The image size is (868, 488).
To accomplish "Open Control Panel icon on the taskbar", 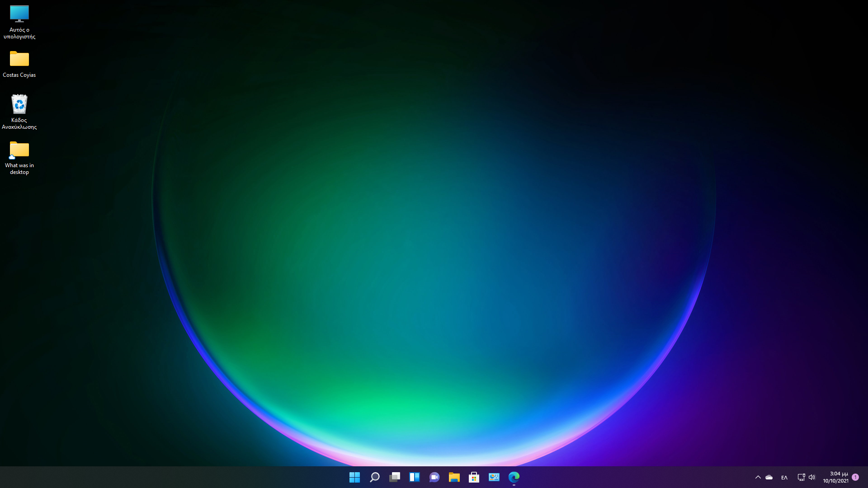I will click(x=494, y=477).
